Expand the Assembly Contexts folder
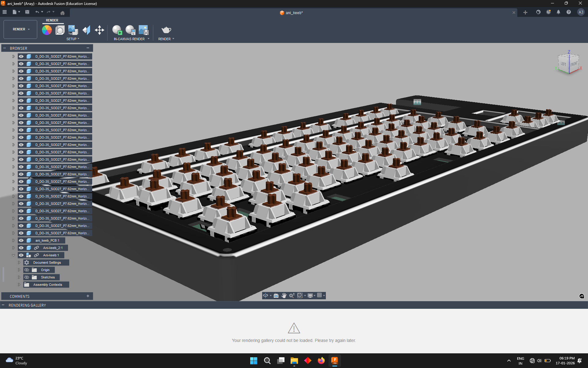 pyautogui.click(x=19, y=285)
